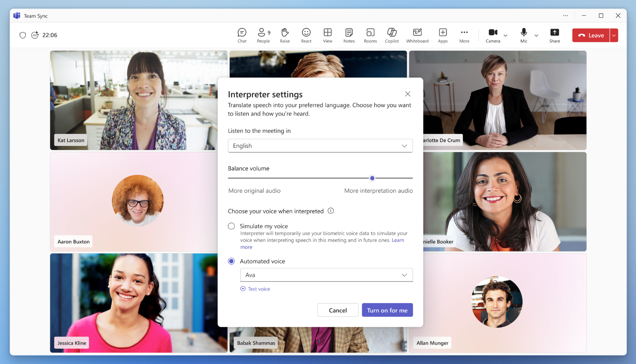
Task: Click the Test voice link text
Action: pos(259,289)
